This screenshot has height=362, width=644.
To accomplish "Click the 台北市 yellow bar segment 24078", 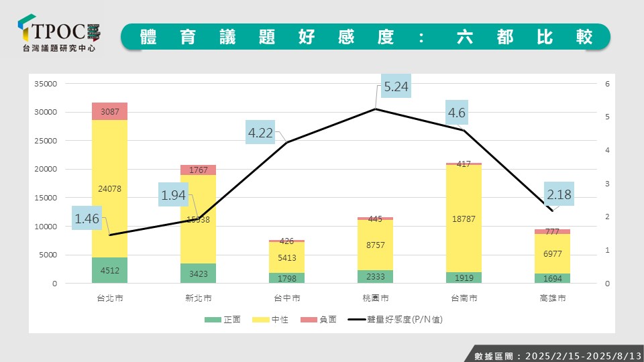I will click(x=110, y=189).
